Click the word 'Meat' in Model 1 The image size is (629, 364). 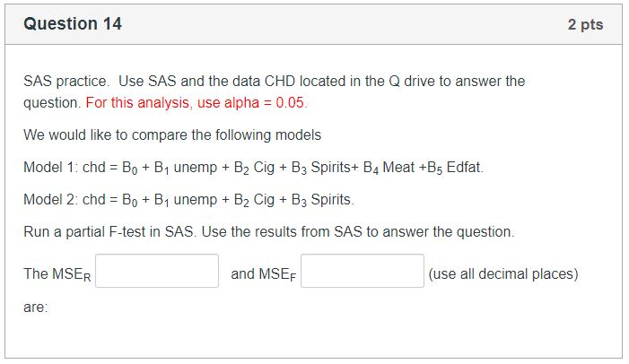pos(398,167)
